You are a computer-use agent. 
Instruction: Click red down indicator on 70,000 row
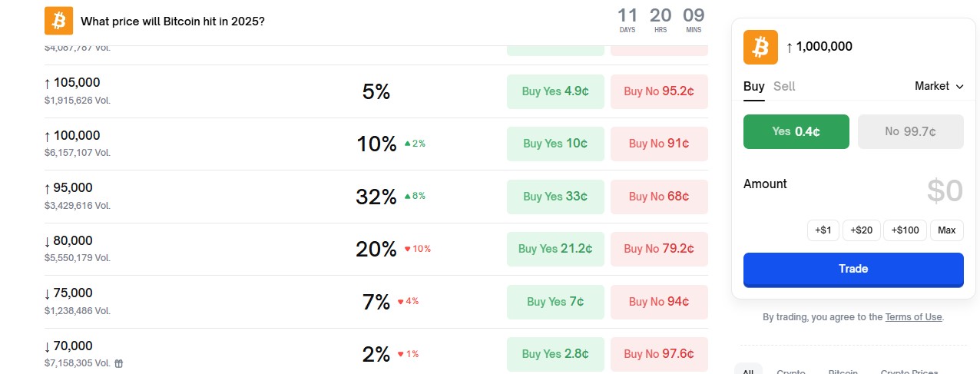(x=401, y=354)
